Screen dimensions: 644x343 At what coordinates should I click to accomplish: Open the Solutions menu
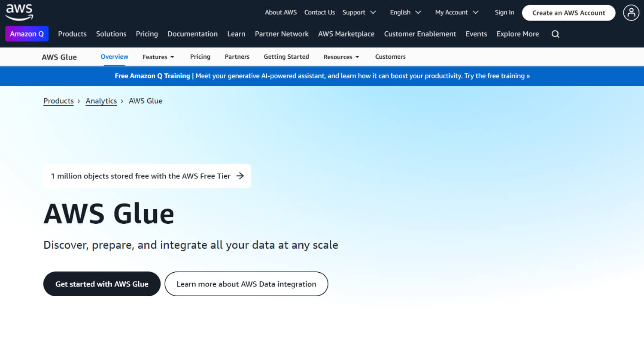click(111, 34)
